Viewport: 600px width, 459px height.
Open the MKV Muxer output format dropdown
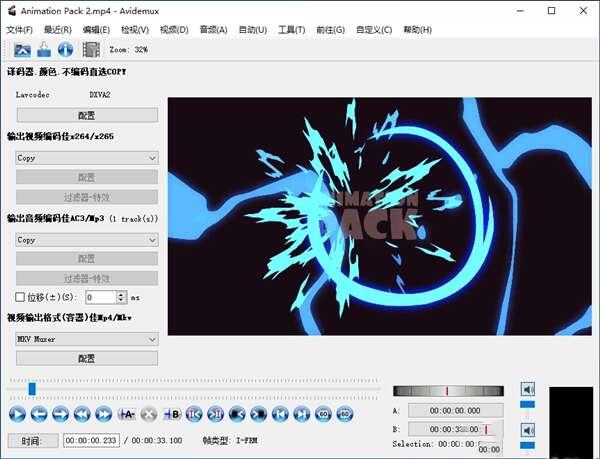click(87, 339)
